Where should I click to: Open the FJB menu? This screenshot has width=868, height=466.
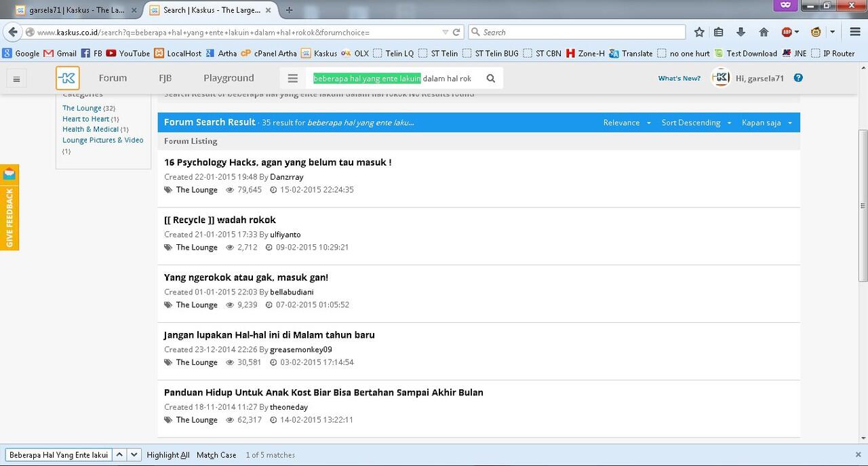coord(165,78)
